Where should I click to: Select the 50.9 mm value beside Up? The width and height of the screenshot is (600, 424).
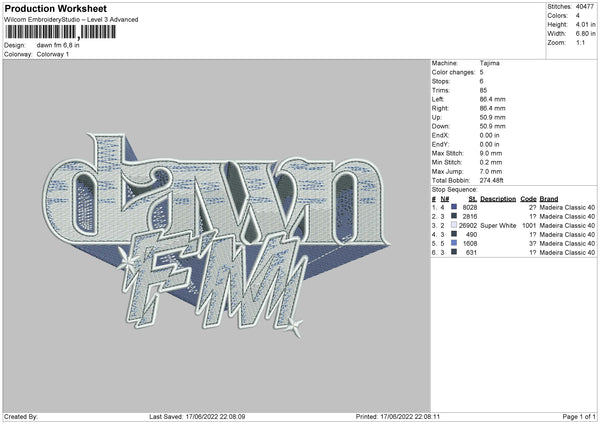tap(492, 117)
